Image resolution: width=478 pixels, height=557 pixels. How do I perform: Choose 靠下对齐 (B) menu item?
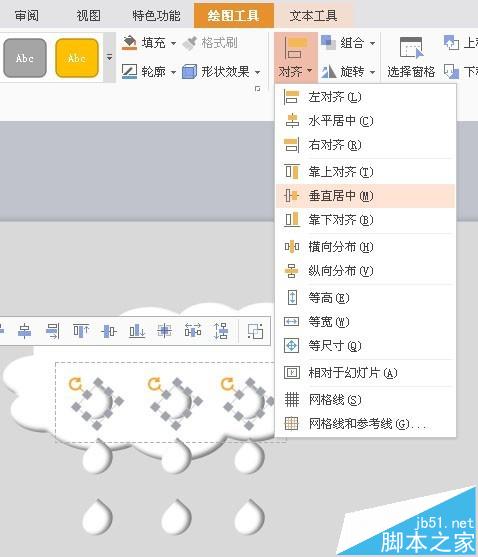(365, 220)
